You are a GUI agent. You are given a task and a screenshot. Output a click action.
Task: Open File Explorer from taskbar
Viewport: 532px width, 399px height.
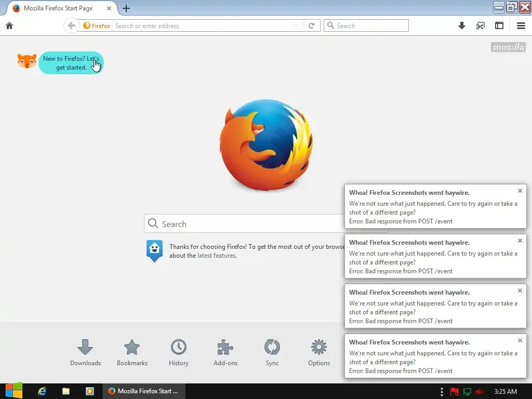66,391
